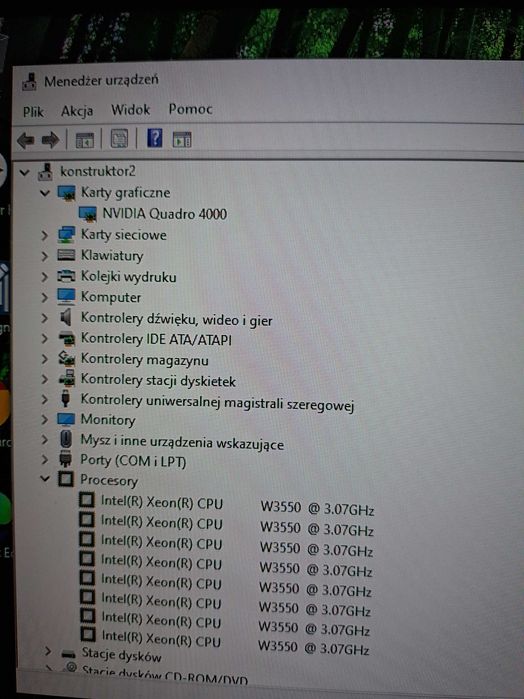Select the Karty graficzne label

point(125,193)
